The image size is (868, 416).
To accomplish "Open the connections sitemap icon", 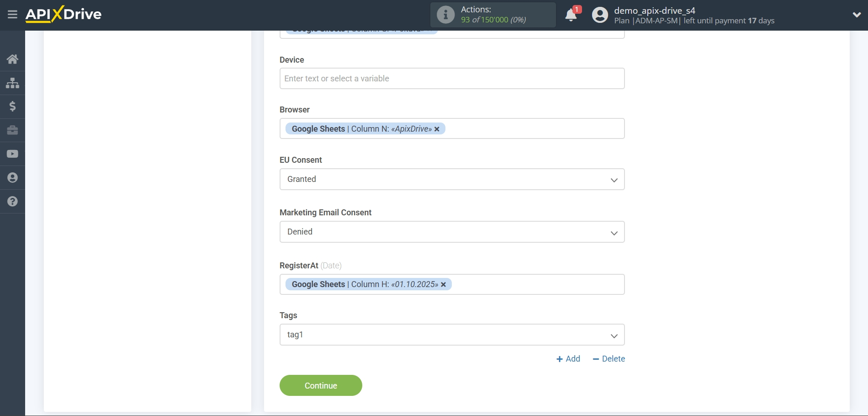I will [12, 83].
